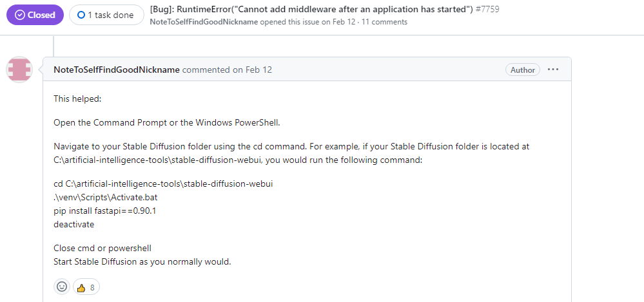Image resolution: width=644 pixels, height=302 pixels.
Task: Open NoteToSelfFindGoodNickname profile from issue header
Action: pyautogui.click(x=204, y=22)
